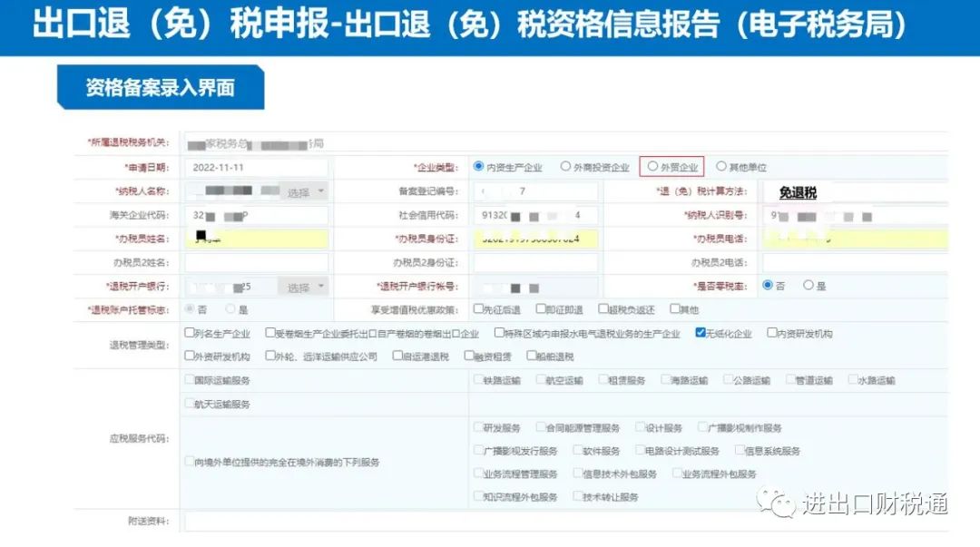Check the 其他 VAT preference checkbox
This screenshot has width=980, height=547.
[674, 308]
